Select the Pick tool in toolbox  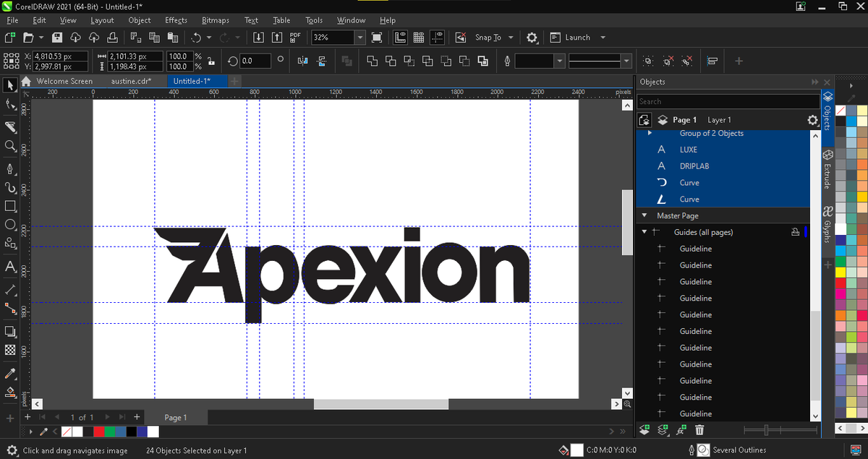pos(10,86)
